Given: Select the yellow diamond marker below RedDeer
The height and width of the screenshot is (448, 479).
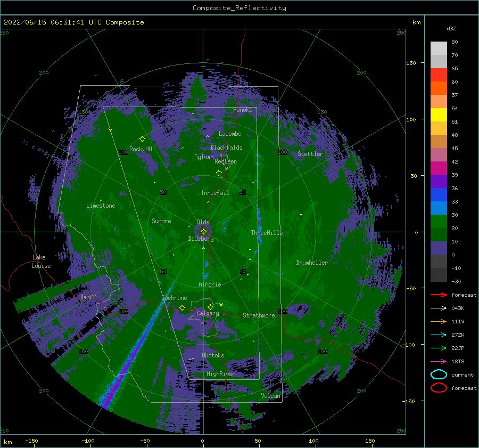Looking at the screenshot, I should tap(219, 173).
